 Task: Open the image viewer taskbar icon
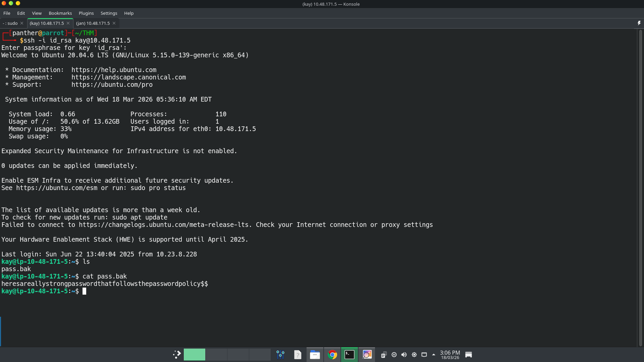coord(367,355)
